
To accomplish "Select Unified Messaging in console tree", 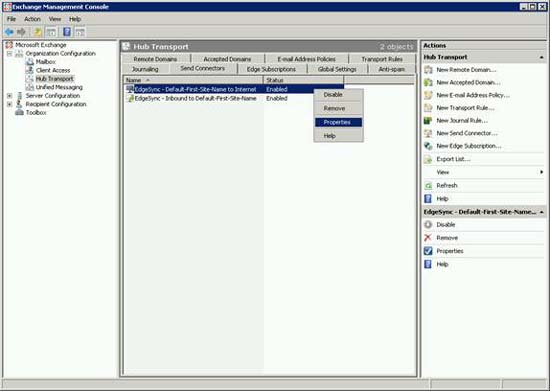I will [x=59, y=87].
